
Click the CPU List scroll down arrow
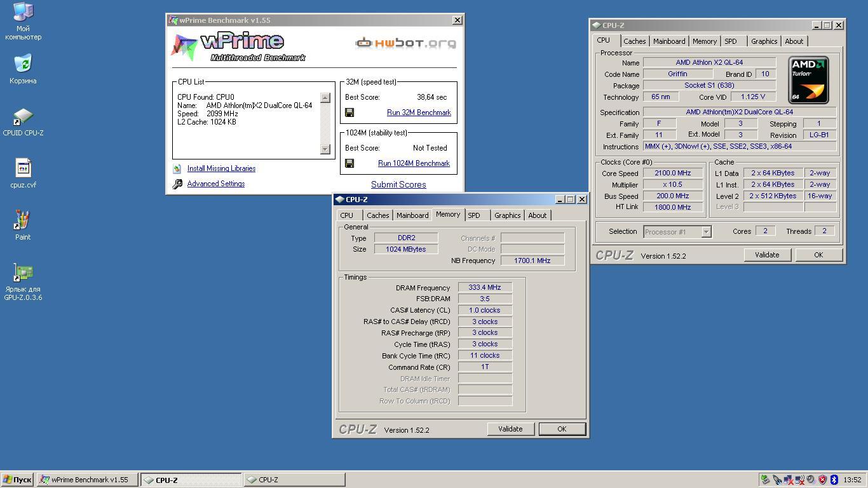(x=325, y=149)
